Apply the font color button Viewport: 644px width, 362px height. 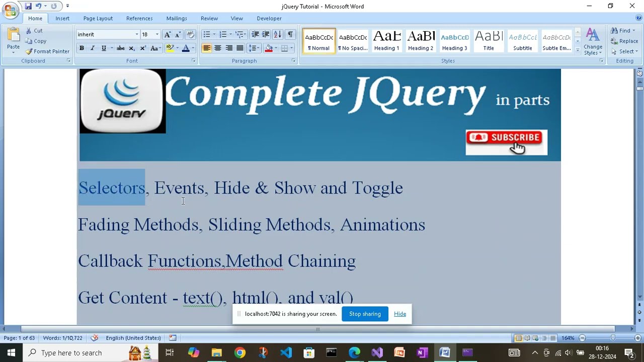186,48
